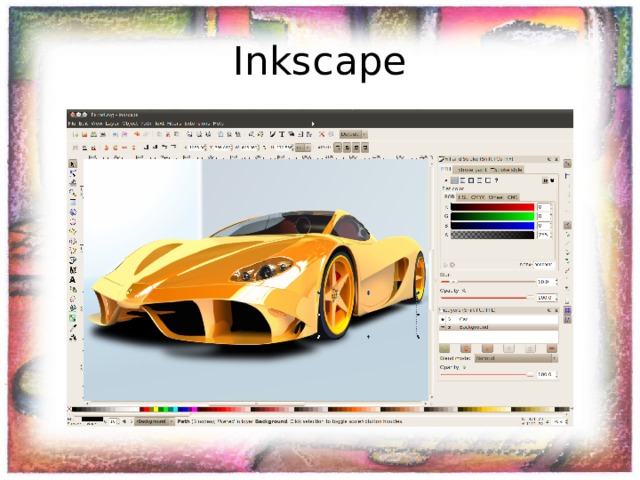Viewport: 640px width, 480px height.
Task: Select the Tweak tool in toolbox
Action: [73, 183]
